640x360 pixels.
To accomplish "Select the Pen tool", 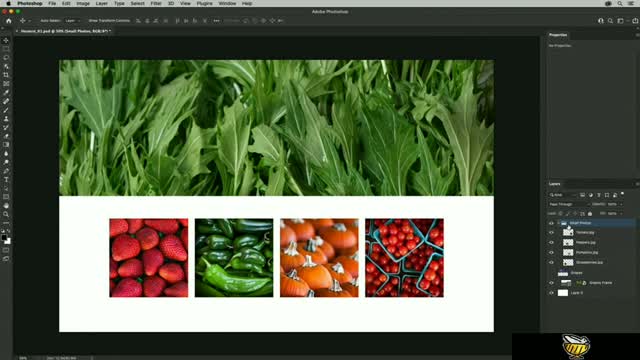I will 6,171.
